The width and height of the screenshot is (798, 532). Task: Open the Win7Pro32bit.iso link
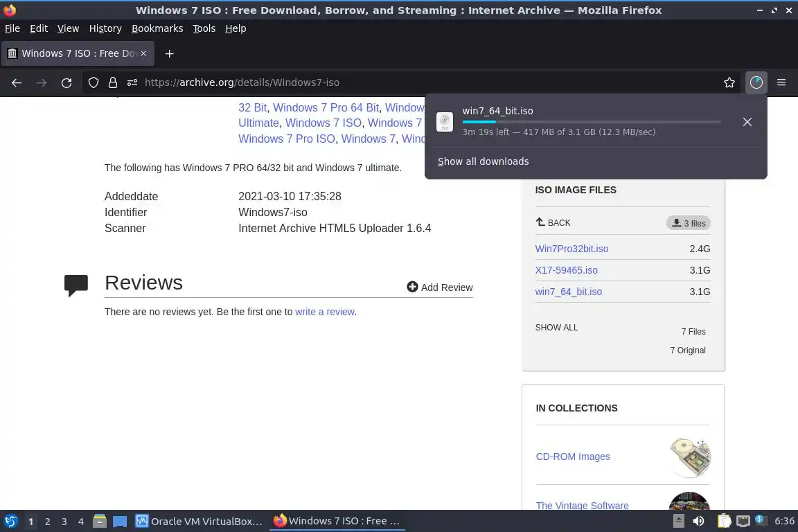571,249
